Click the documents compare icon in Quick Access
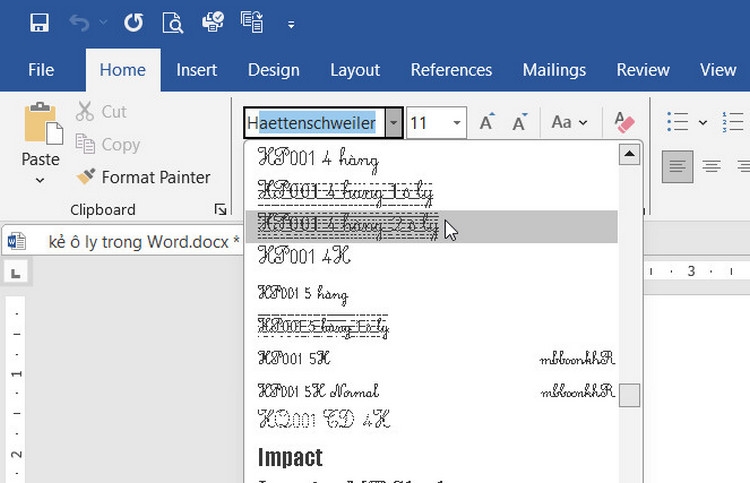 click(x=252, y=22)
